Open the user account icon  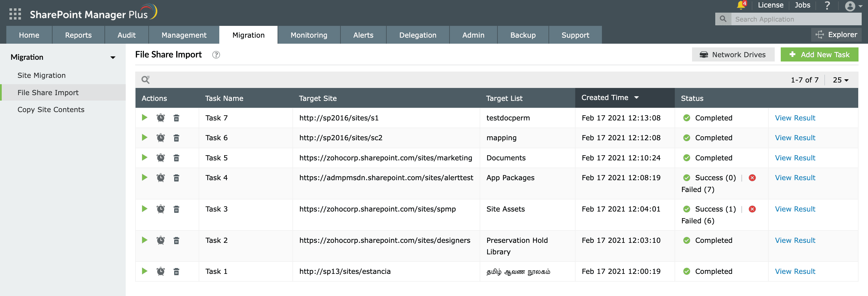coord(850,6)
